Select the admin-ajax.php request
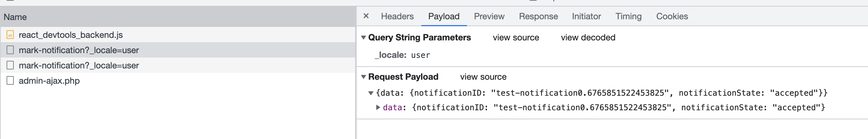 pyautogui.click(x=178, y=80)
